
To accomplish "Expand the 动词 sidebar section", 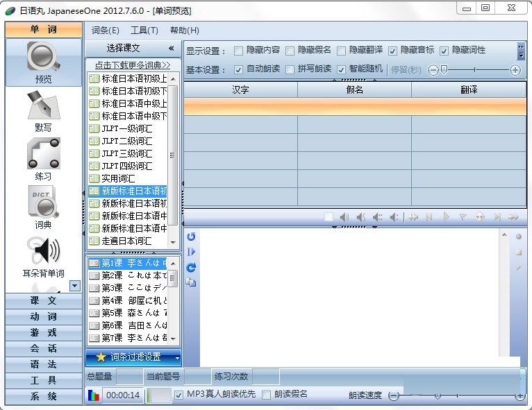I will pos(44,316).
